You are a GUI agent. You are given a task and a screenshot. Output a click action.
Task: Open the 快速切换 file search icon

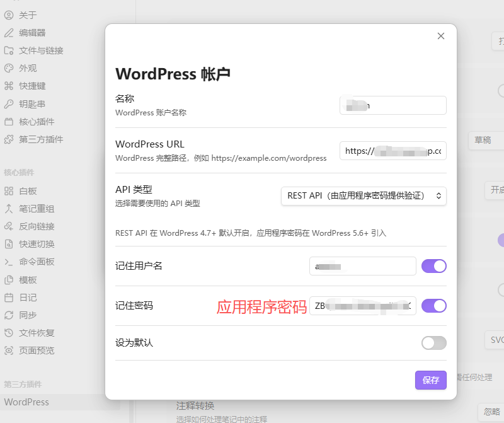[9, 244]
